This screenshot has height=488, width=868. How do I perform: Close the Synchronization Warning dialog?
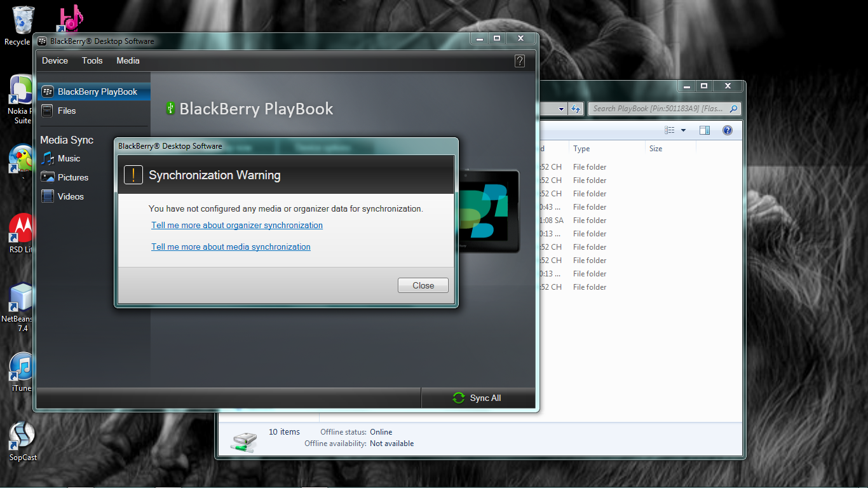(x=423, y=285)
